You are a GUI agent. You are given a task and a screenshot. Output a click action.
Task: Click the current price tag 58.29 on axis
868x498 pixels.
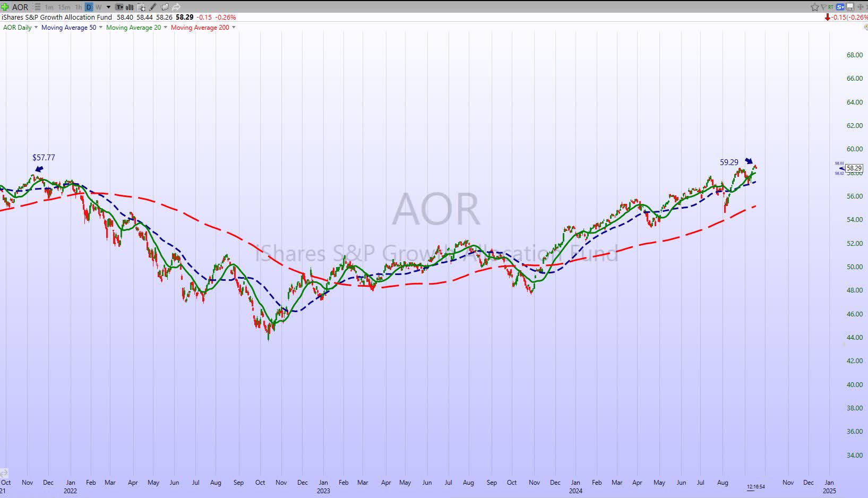854,168
